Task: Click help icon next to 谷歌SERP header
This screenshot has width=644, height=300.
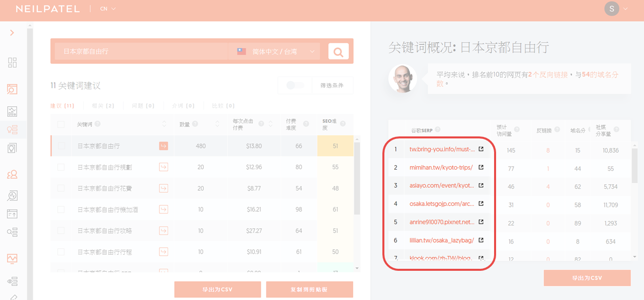Action: pos(437,130)
